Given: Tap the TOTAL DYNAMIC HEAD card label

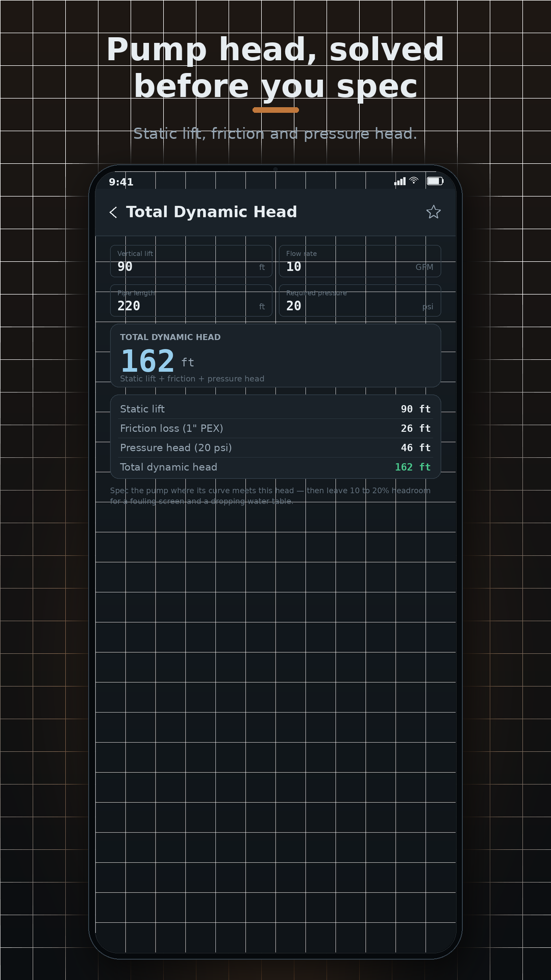Looking at the screenshot, I should coord(170,337).
